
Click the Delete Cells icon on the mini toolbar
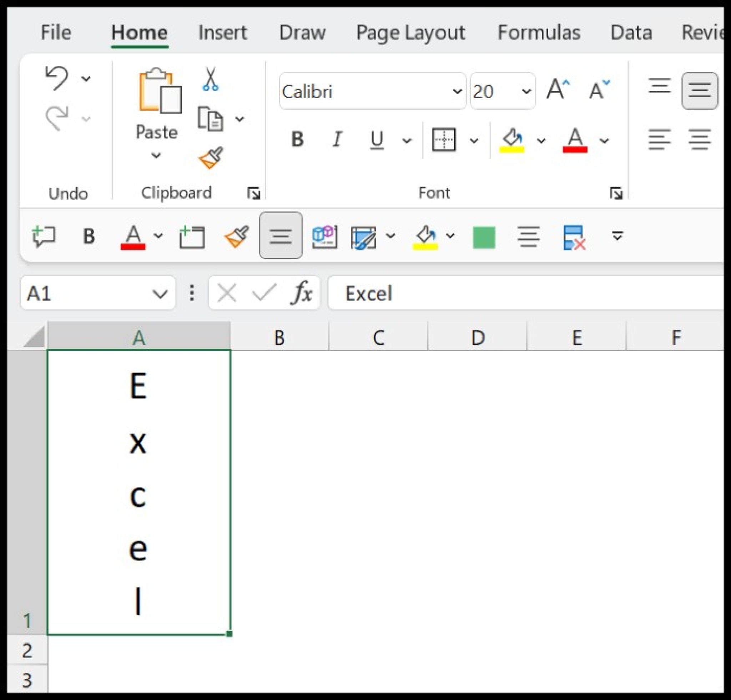[x=573, y=236]
